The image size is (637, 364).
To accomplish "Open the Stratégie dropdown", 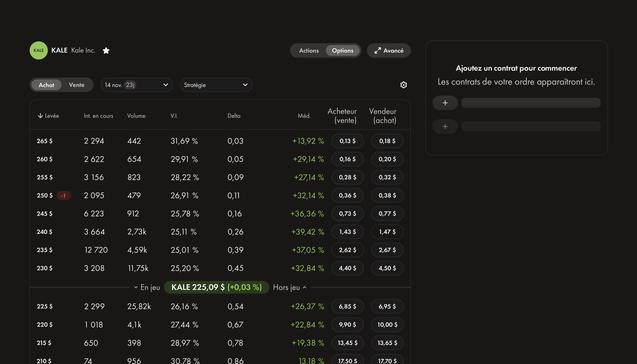I will pyautogui.click(x=216, y=85).
